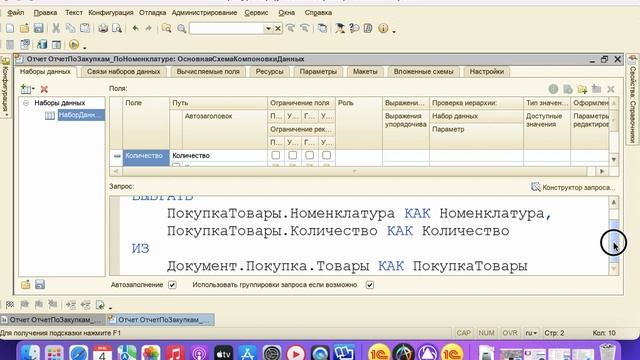The width and height of the screenshot is (640, 360).
Task: Click query editor scroll-up arrow
Action: (614, 202)
